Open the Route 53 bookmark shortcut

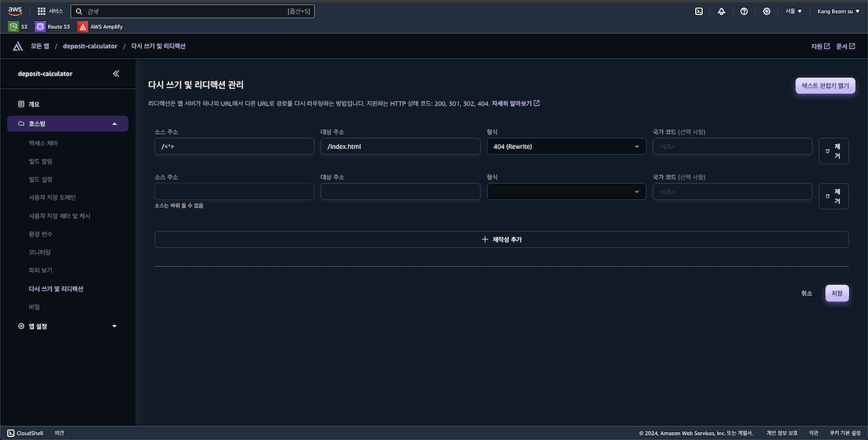coord(54,27)
